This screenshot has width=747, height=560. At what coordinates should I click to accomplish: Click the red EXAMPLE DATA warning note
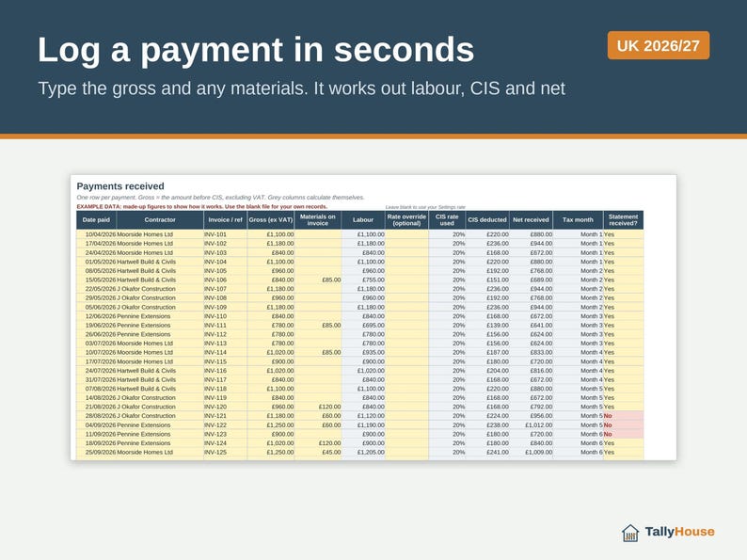coord(202,207)
